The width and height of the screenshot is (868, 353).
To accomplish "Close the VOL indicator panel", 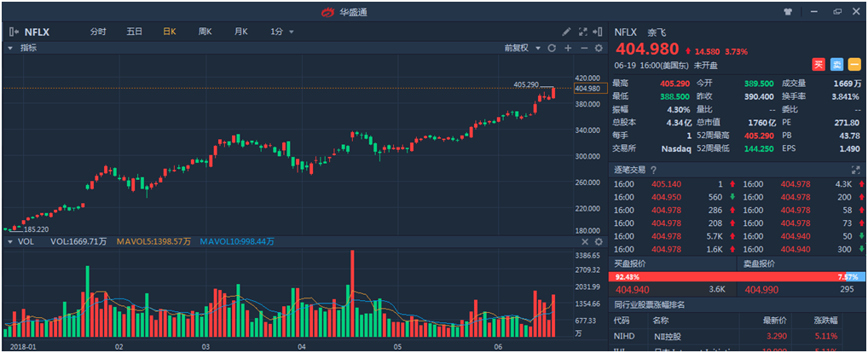I will [x=585, y=242].
